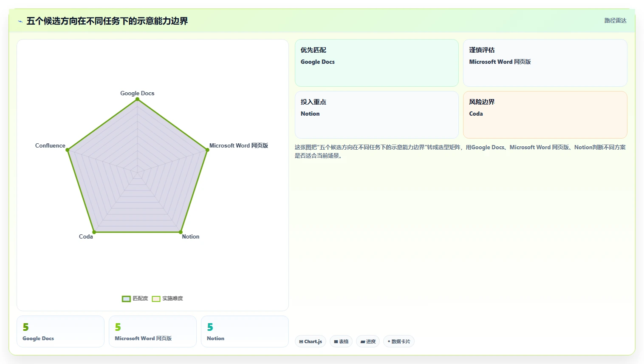Click the Notion radar axis label
This screenshot has height=364, width=644.
[191, 236]
